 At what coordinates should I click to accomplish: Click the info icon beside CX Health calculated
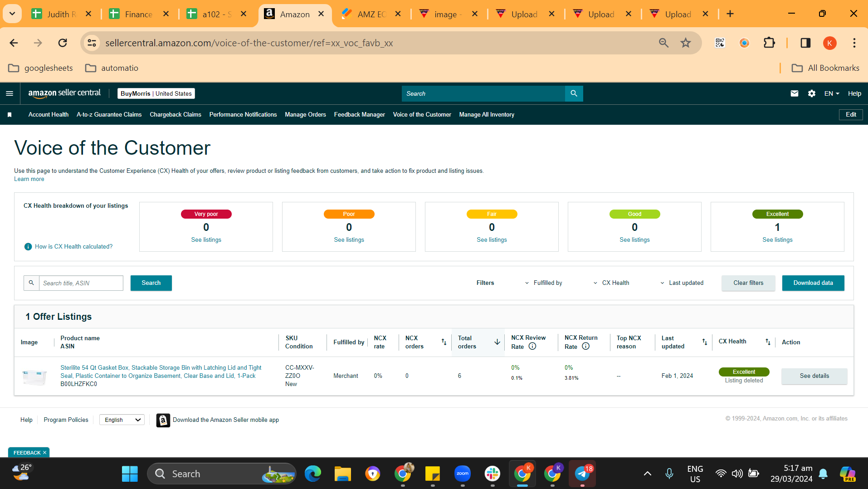tap(28, 247)
